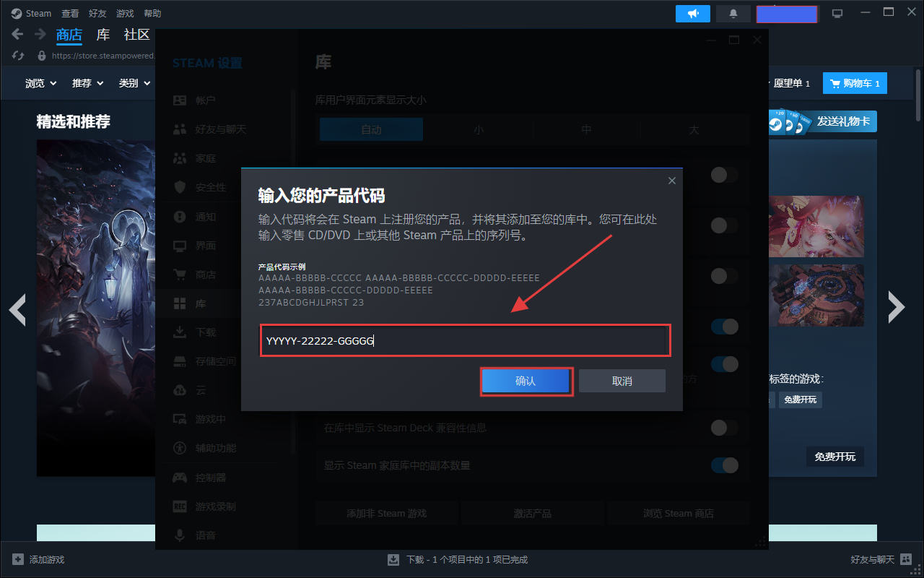This screenshot has width=924, height=578.
Task: Open the 下载 status at the bottom bar
Action: (458, 559)
